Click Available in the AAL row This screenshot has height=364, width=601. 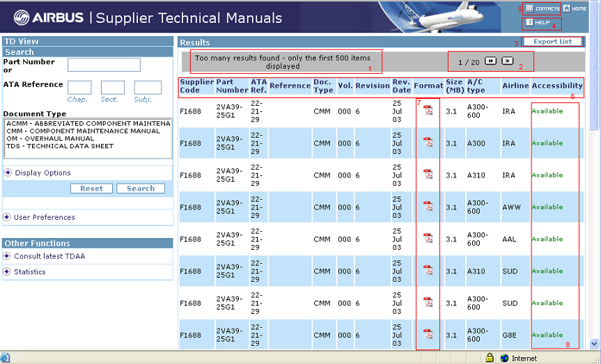[547, 239]
